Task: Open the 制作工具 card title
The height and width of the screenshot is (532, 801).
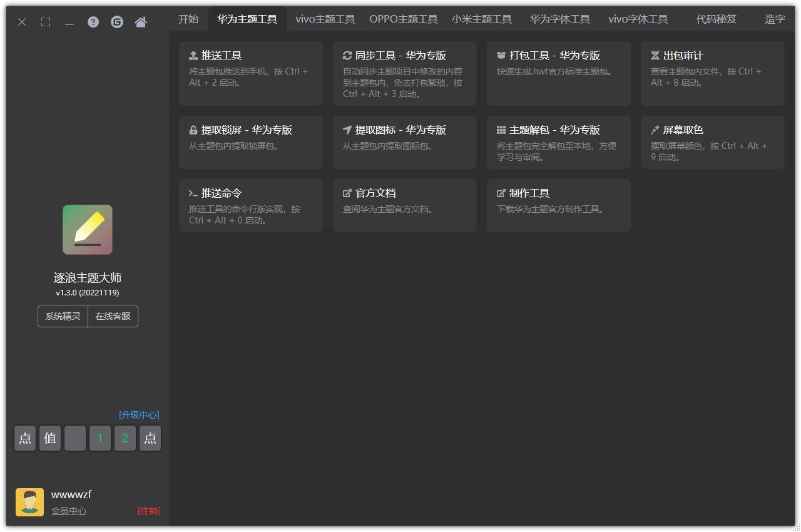Action: click(529, 193)
